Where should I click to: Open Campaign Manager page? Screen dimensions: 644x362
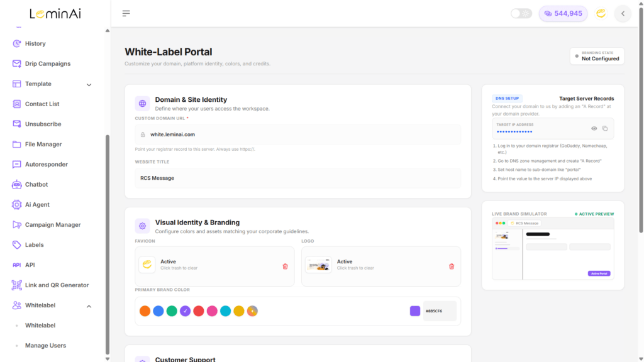[x=53, y=224]
